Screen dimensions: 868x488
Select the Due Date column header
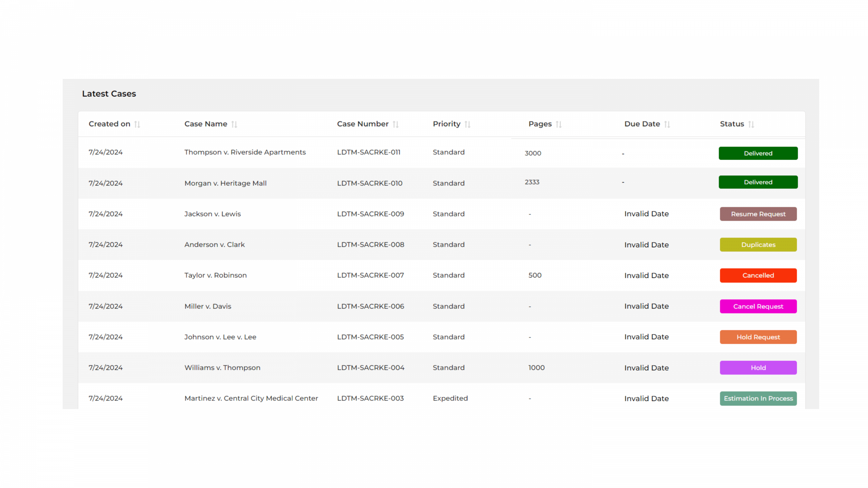coord(642,124)
